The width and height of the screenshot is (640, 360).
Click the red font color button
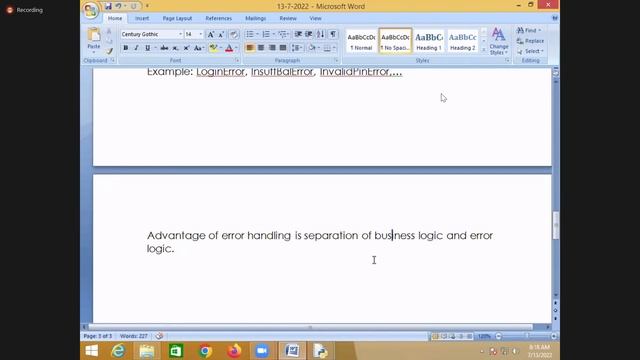[229, 48]
